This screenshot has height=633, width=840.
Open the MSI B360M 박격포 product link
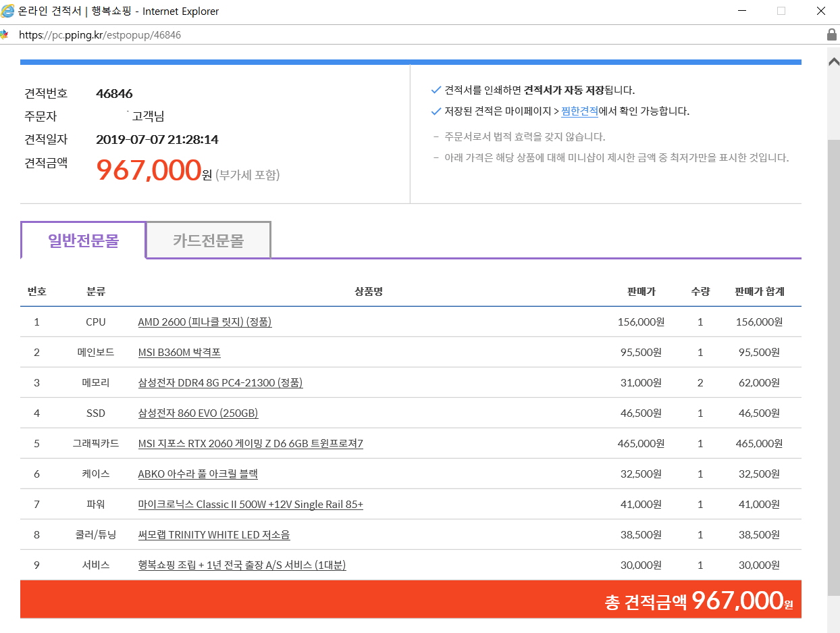click(x=179, y=353)
